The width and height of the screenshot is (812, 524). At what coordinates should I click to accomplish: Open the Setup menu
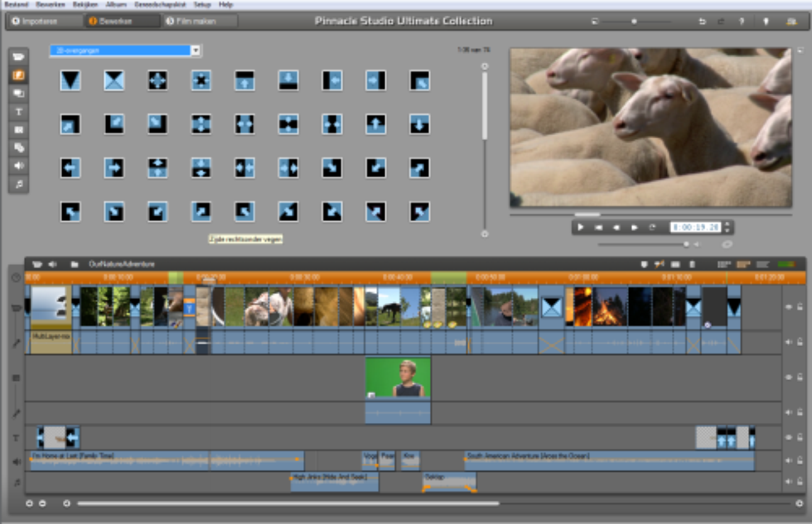(x=202, y=5)
